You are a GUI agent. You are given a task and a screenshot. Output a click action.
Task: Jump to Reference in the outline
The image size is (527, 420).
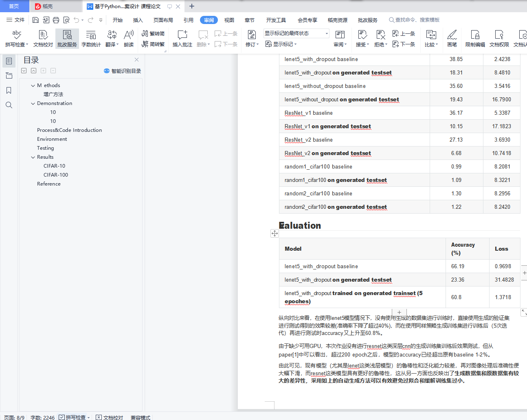49,184
